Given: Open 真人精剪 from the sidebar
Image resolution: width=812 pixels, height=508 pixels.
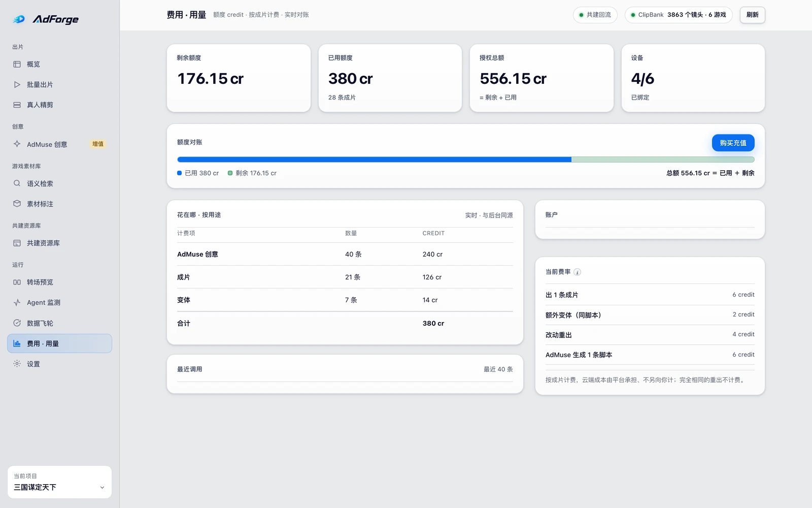Looking at the screenshot, I should click(x=59, y=105).
